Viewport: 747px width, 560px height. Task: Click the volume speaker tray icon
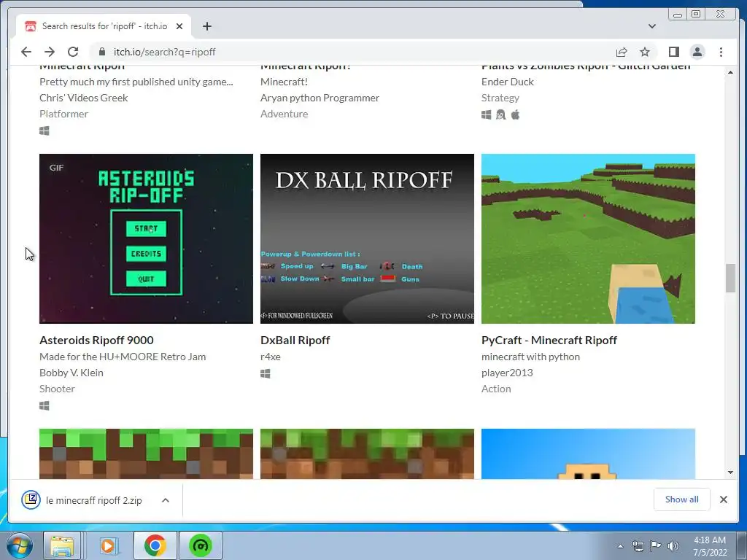coord(673,546)
